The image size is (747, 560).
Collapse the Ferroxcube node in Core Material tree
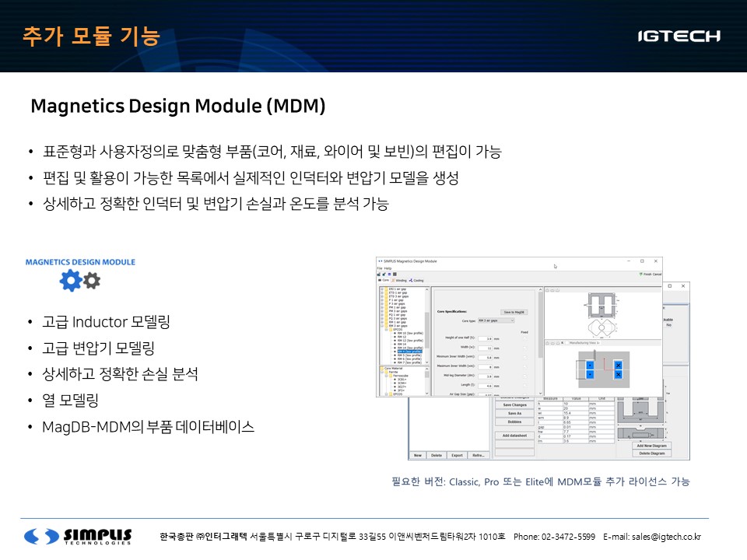(x=387, y=376)
